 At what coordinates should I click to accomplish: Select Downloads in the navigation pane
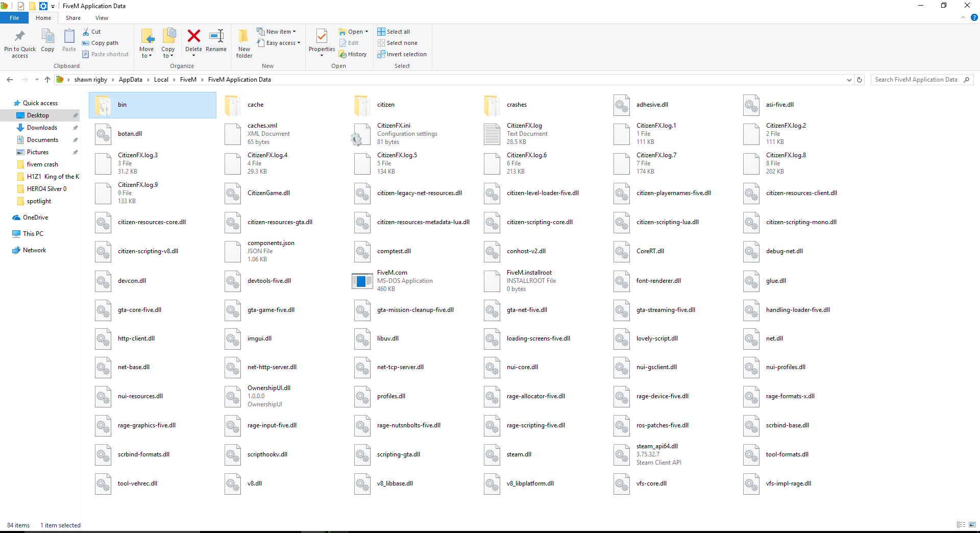pyautogui.click(x=42, y=128)
